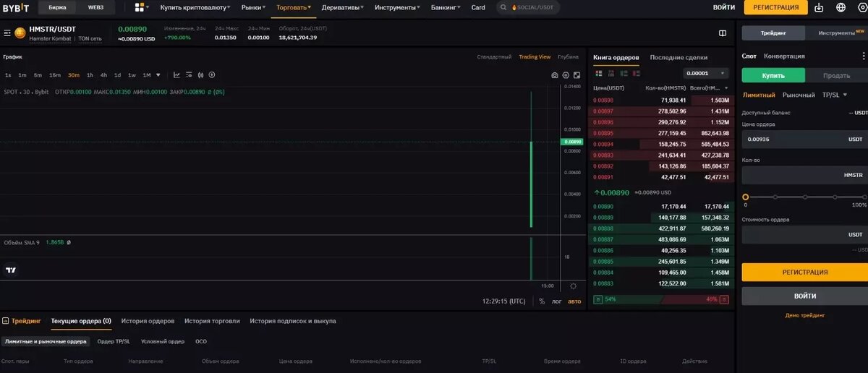
Task: Click the search magnifier icon
Action: pyautogui.click(x=503, y=7)
